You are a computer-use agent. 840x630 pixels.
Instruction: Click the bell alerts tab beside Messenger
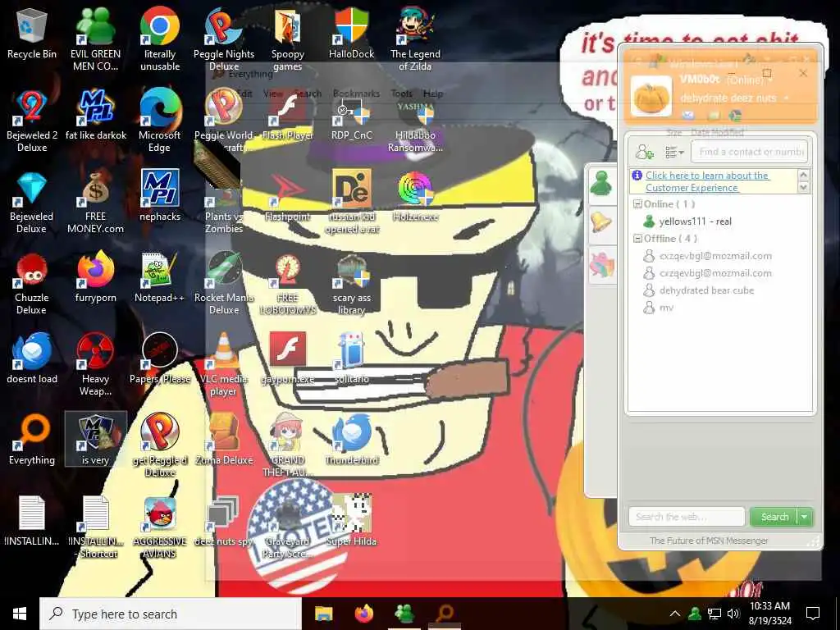coord(601,221)
